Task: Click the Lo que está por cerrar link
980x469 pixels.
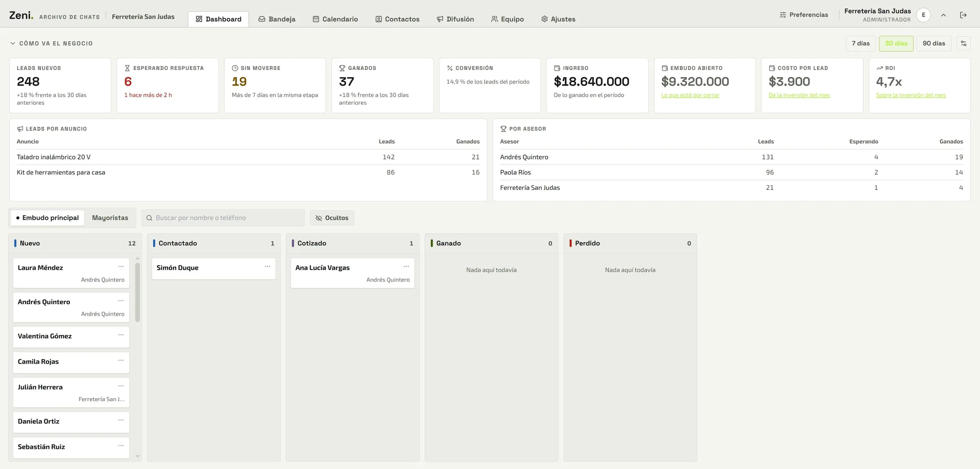Action: click(690, 95)
